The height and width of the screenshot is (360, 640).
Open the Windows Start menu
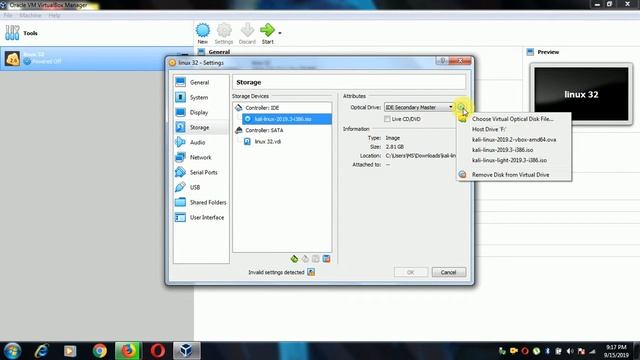(x=12, y=351)
